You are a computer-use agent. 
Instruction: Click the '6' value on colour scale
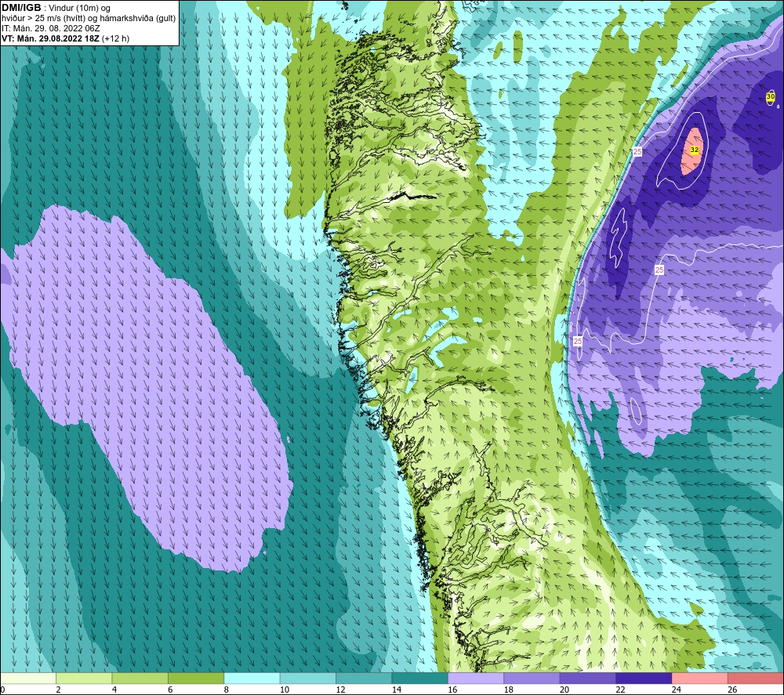(x=170, y=690)
